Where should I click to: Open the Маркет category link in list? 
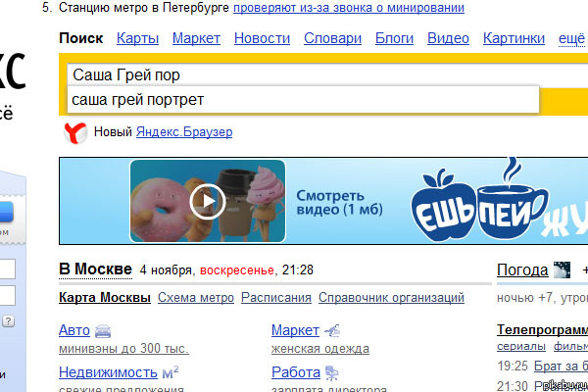[296, 330]
